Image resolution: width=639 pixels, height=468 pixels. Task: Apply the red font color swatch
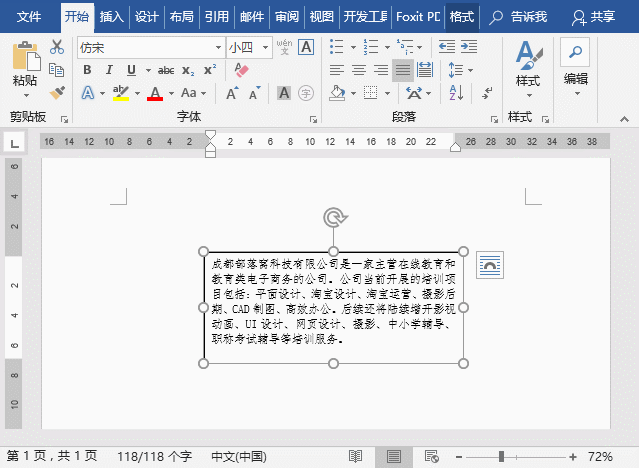click(x=155, y=93)
